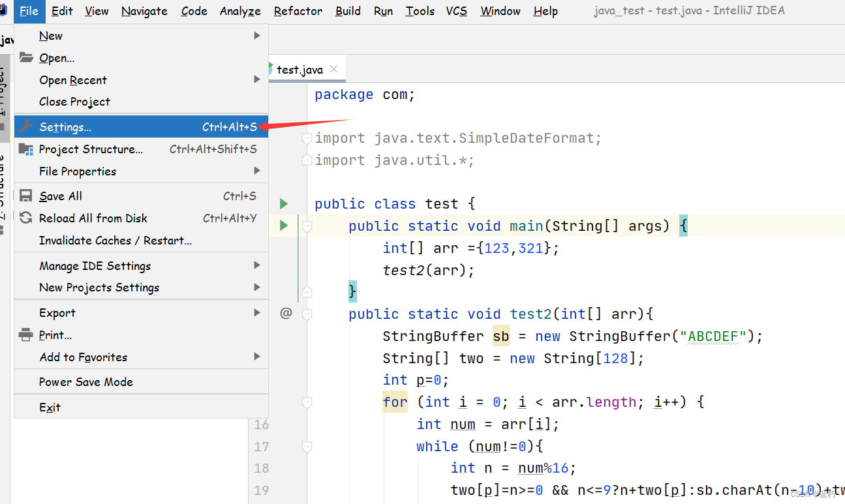Toggle Power Save Mode
Image resolution: width=845 pixels, height=504 pixels.
[141, 382]
